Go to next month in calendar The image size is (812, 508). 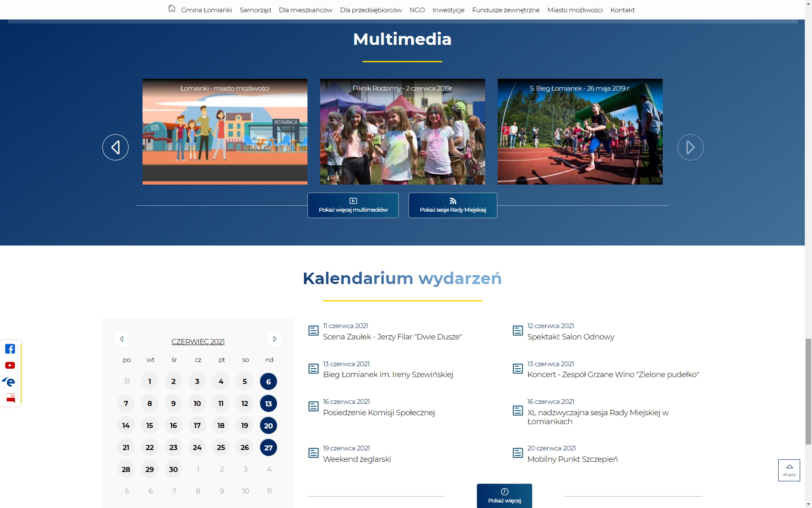(x=275, y=339)
